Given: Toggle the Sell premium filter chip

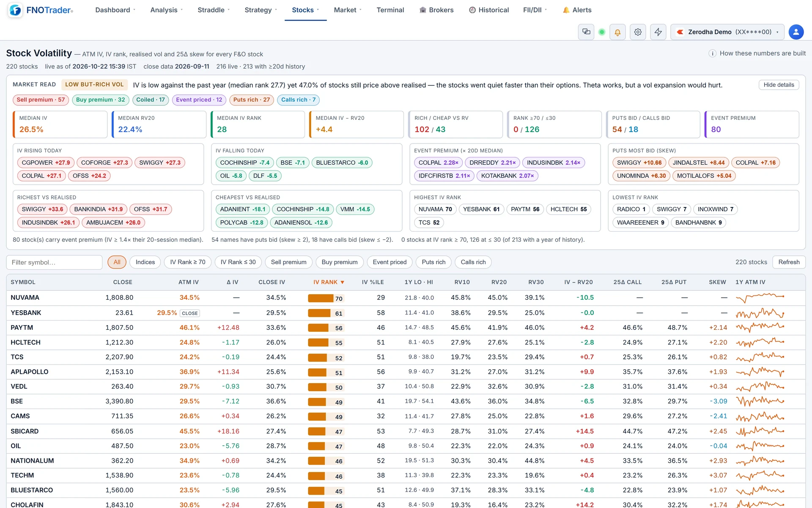Looking at the screenshot, I should point(288,262).
